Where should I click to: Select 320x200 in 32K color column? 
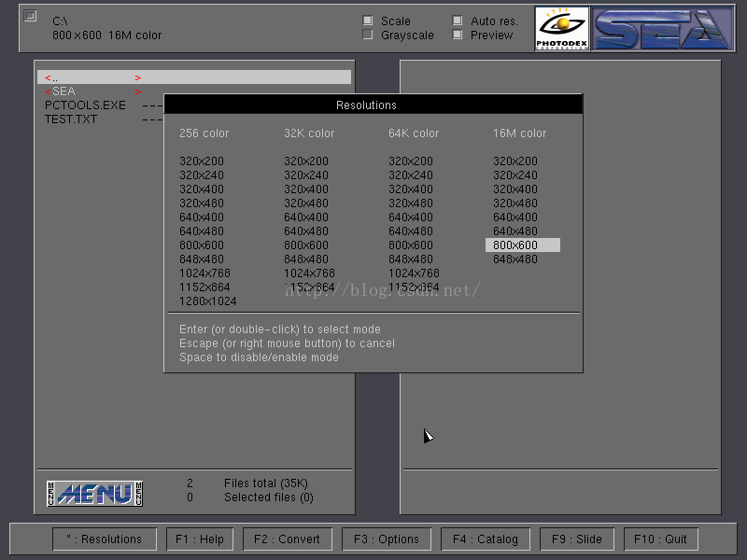(x=306, y=161)
